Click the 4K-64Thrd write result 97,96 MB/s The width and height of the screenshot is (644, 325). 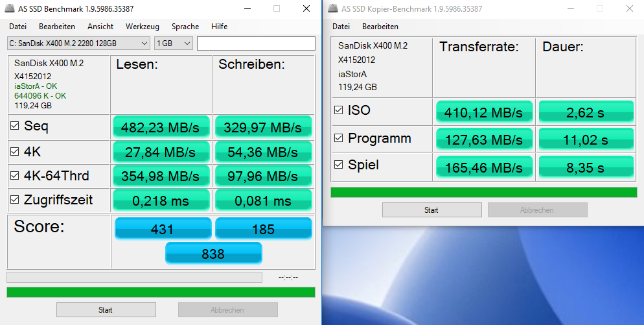point(263,176)
